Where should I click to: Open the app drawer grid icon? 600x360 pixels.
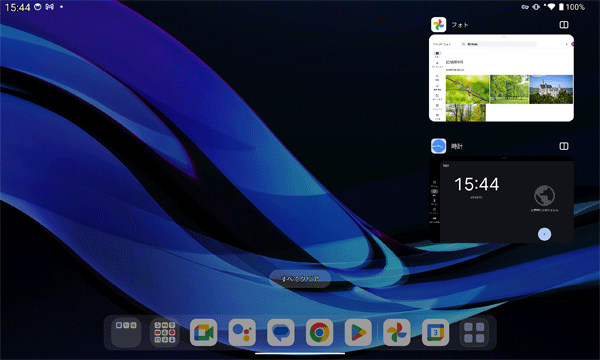coord(474,332)
